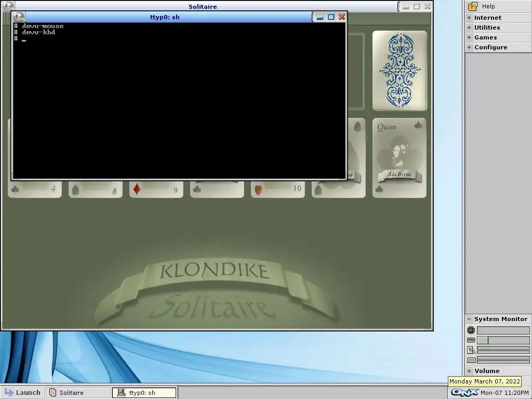Select the ttyp0: sh taskbar button
Viewport: 532px width, 399px height.
pos(144,393)
